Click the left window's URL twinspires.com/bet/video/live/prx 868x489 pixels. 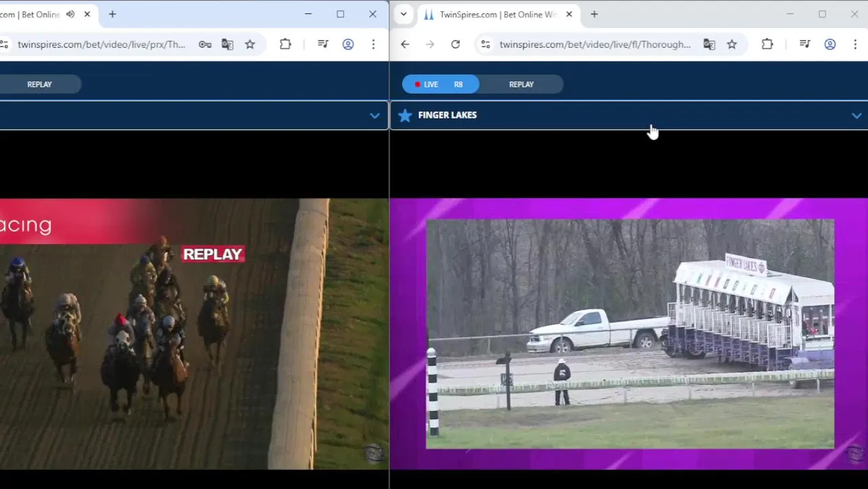(101, 44)
